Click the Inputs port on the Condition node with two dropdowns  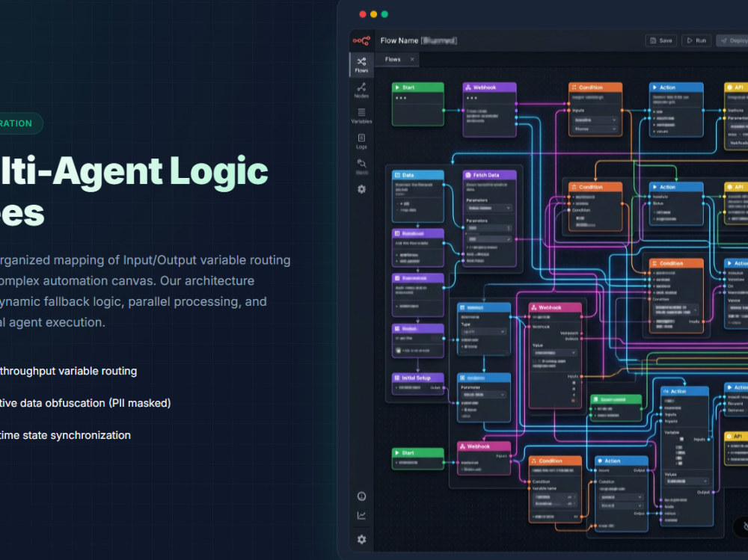pos(568,110)
